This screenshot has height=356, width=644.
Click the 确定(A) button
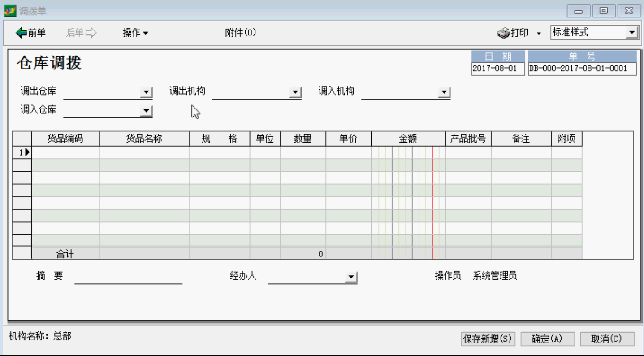tap(547, 339)
